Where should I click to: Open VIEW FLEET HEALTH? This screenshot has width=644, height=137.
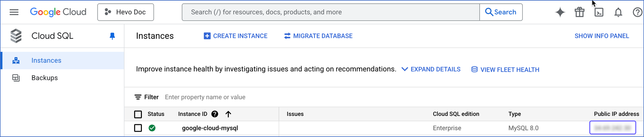tap(505, 70)
